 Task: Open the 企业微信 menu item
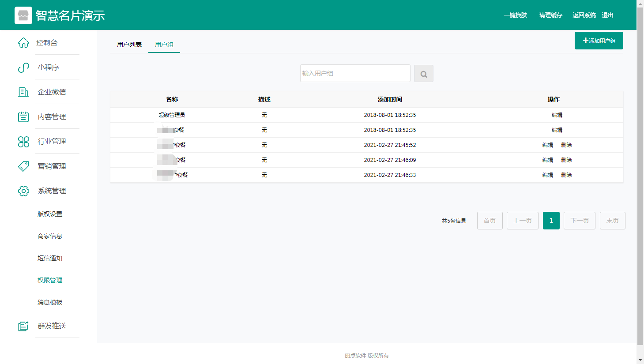52,92
